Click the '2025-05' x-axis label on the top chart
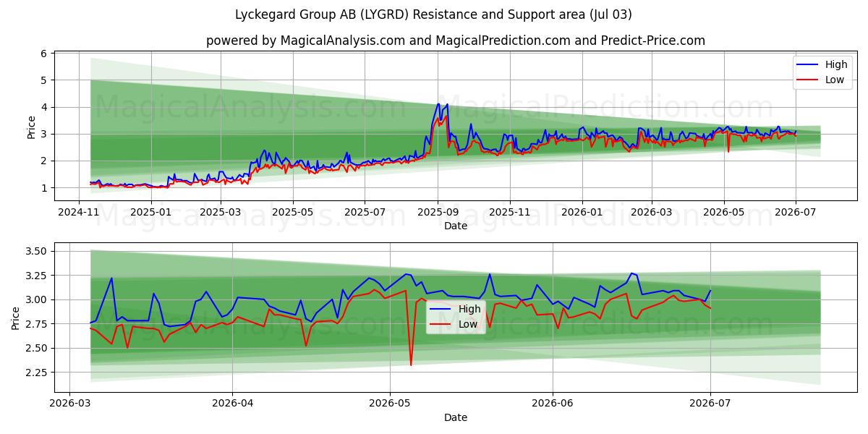 pyautogui.click(x=293, y=212)
